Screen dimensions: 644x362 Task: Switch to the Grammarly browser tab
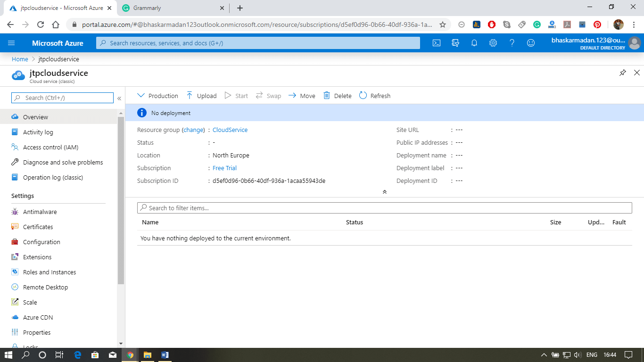pos(173,8)
